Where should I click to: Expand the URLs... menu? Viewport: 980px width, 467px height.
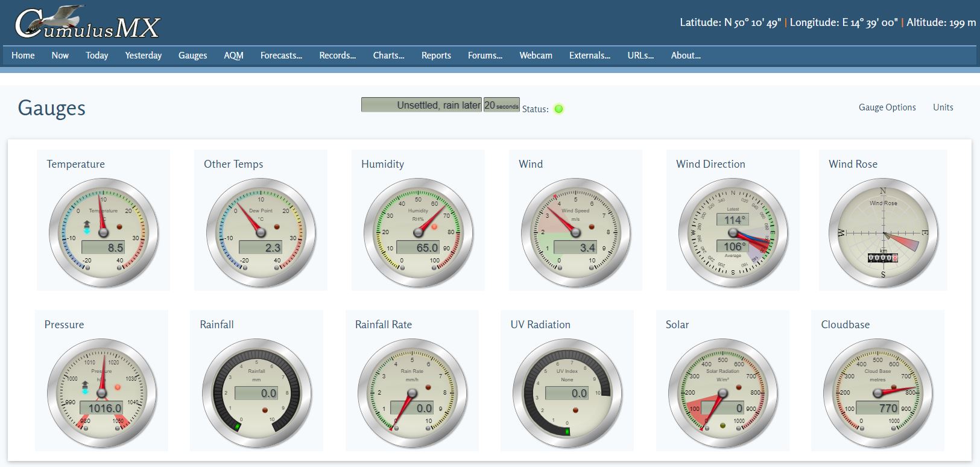[641, 55]
